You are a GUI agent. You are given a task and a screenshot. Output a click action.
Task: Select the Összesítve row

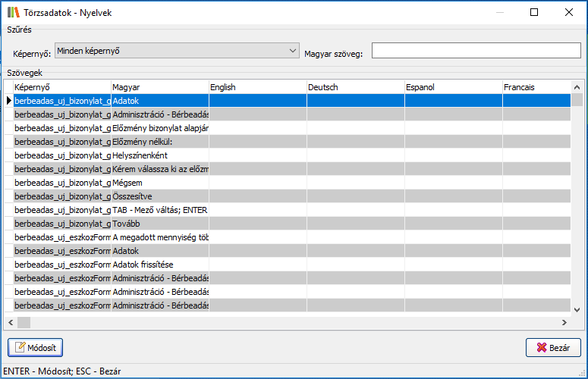click(159, 196)
